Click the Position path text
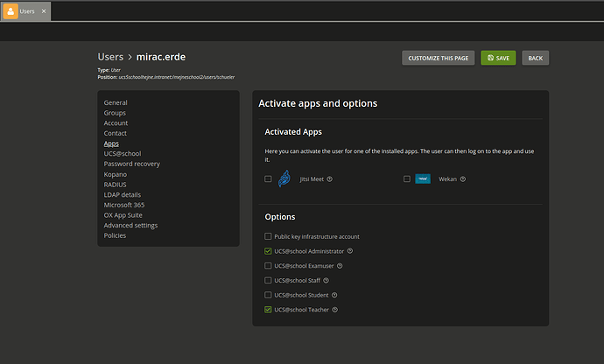 (177, 77)
